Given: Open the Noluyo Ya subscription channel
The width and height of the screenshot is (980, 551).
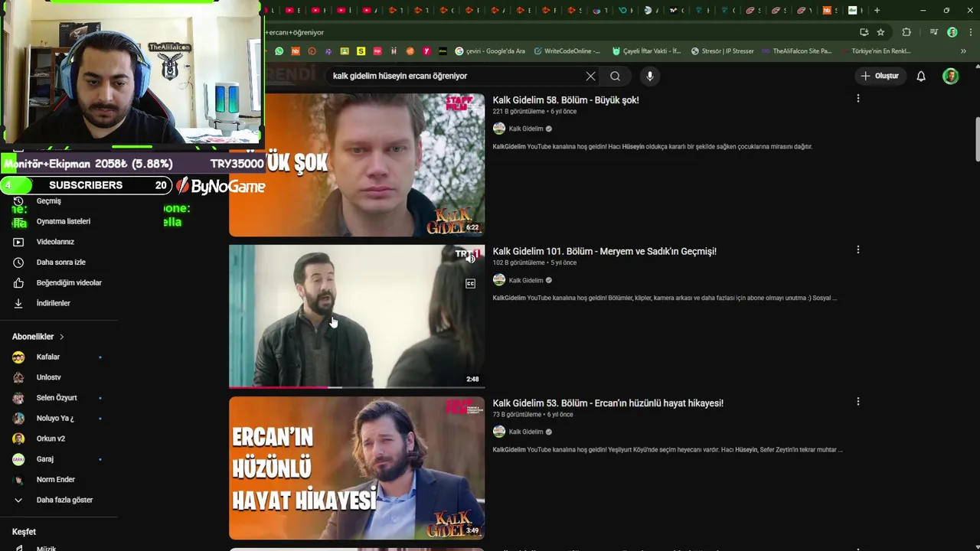Looking at the screenshot, I should tap(55, 419).
